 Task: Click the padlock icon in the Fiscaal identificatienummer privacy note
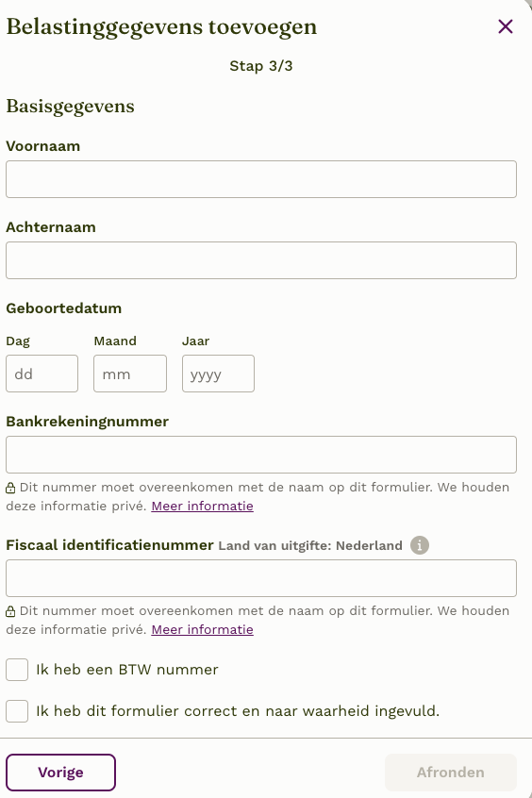point(10,612)
